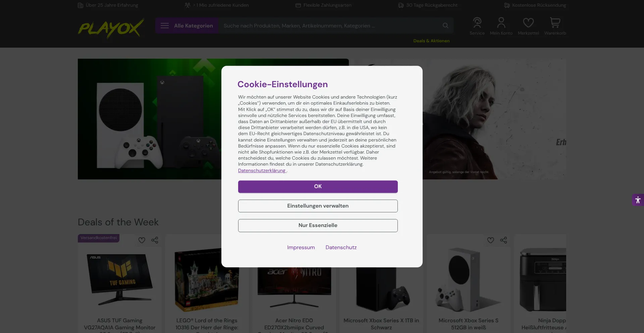
Task: Click 1 Mio zufriedene Kunden text
Action: (221, 5)
